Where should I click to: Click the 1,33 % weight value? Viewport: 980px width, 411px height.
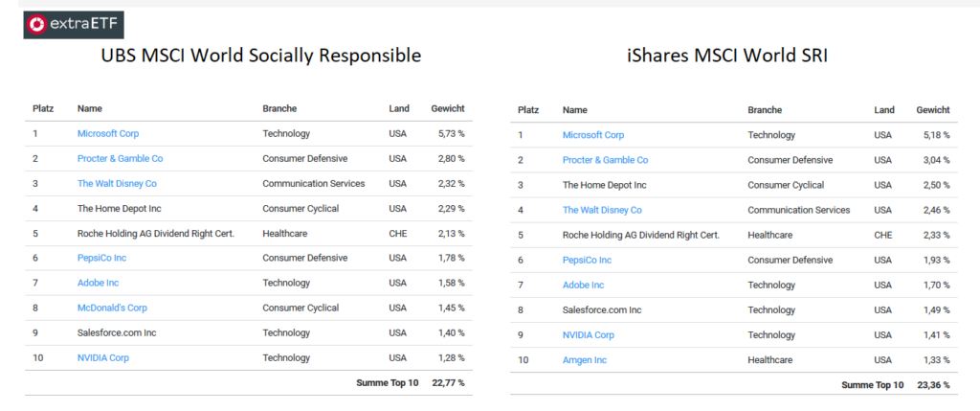pos(936,359)
